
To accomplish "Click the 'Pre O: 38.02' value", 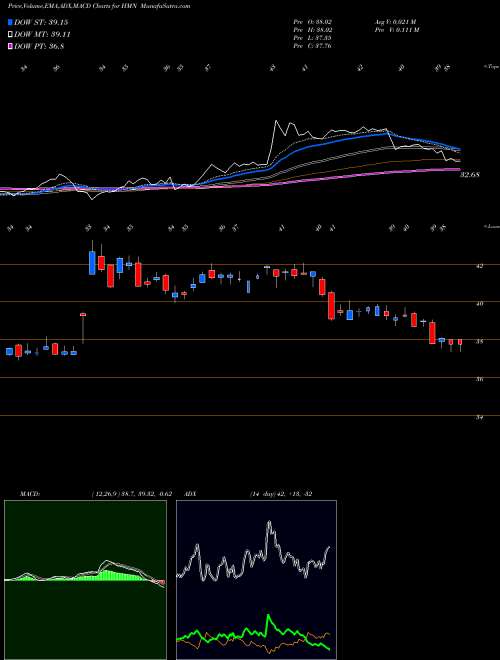I will 313,21.
